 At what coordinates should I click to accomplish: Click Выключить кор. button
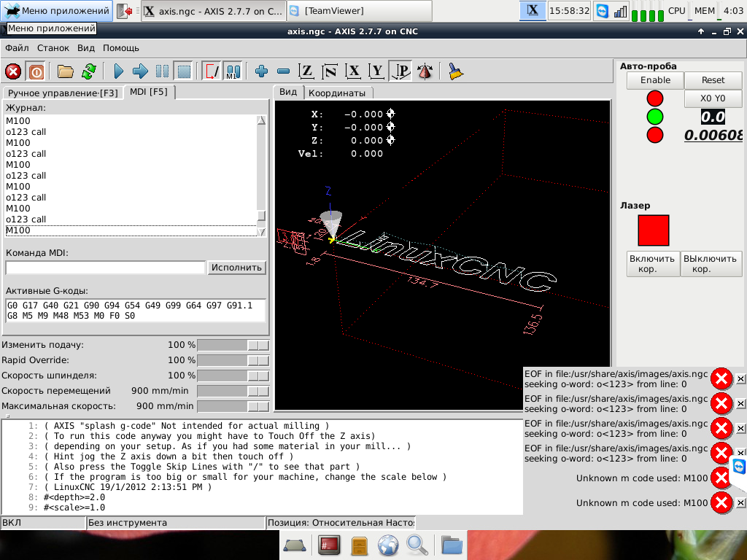click(710, 264)
